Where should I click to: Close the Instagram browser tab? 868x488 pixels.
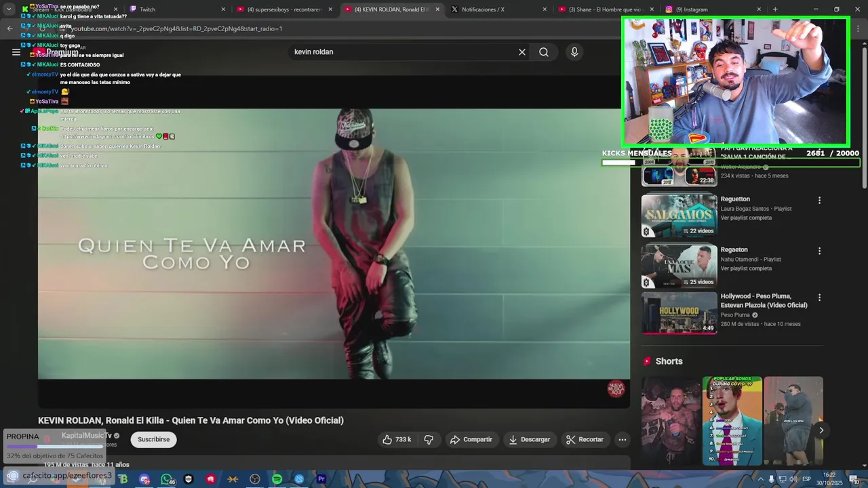pyautogui.click(x=759, y=9)
